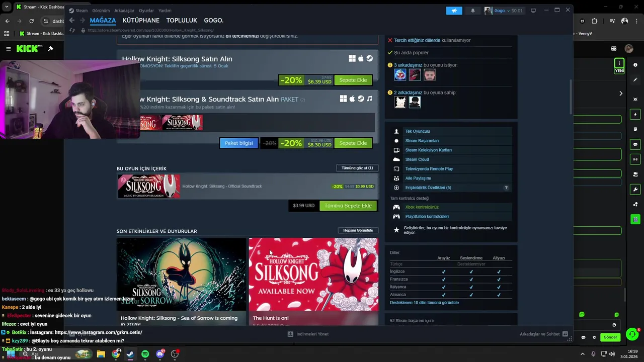Click Steam Koleksiyon Kartları link
Image resolution: width=644 pixels, height=362 pixels.
click(x=428, y=150)
